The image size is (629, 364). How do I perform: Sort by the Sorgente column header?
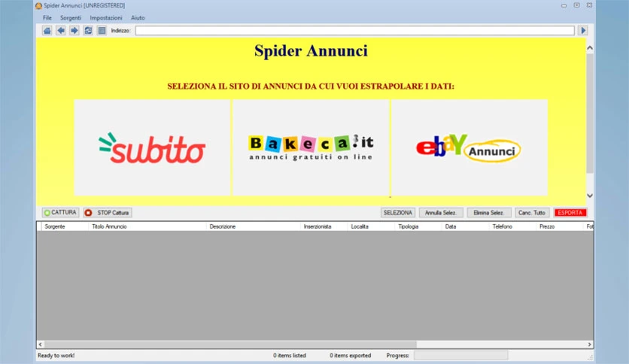[x=65, y=226]
